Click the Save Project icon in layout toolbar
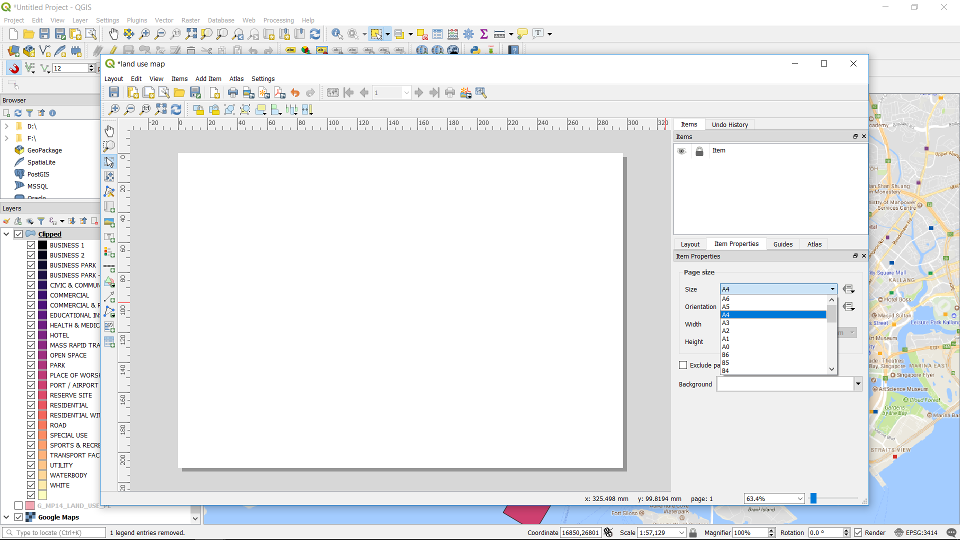960x540 pixels. [x=115, y=93]
